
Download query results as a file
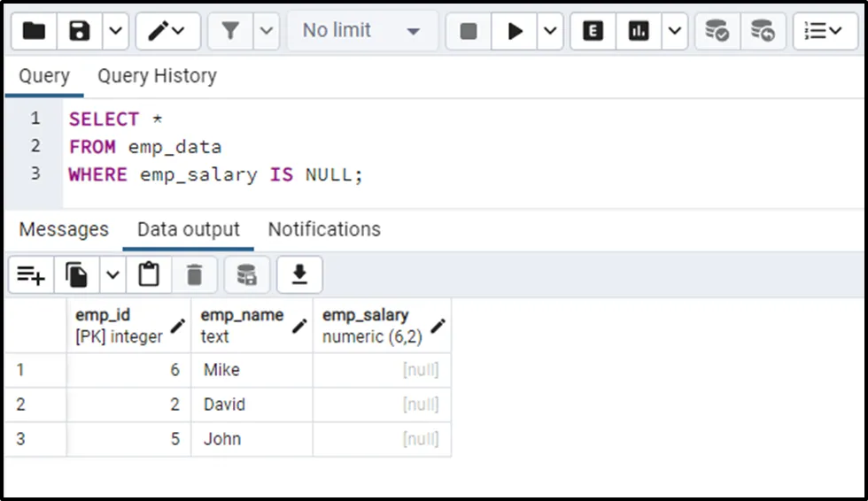point(299,276)
